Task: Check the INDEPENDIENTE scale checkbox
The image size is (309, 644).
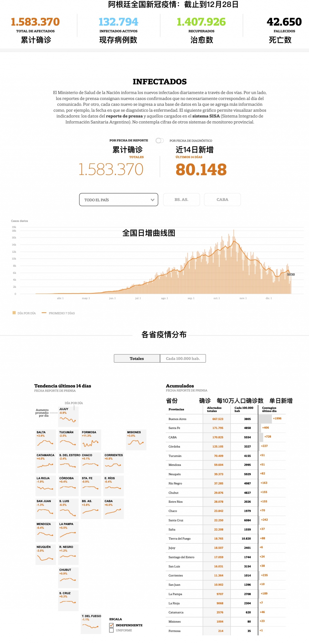Action: click(112, 625)
